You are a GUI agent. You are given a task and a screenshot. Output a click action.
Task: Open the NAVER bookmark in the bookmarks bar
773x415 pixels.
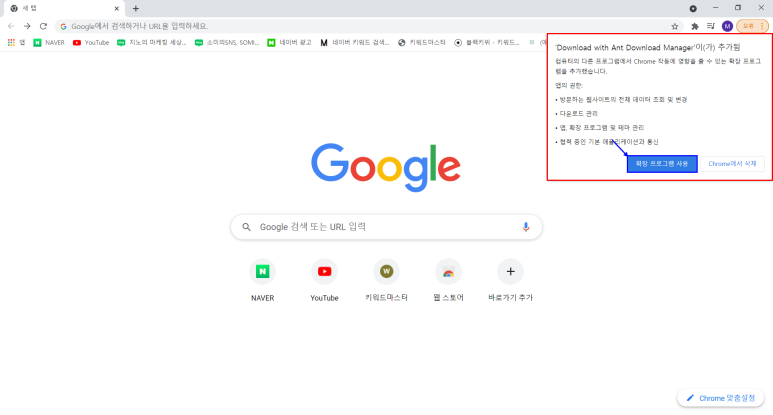pos(49,43)
